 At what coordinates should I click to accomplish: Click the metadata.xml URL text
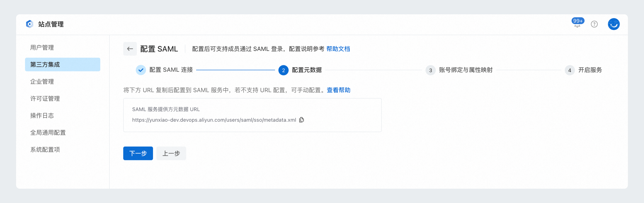(214, 120)
